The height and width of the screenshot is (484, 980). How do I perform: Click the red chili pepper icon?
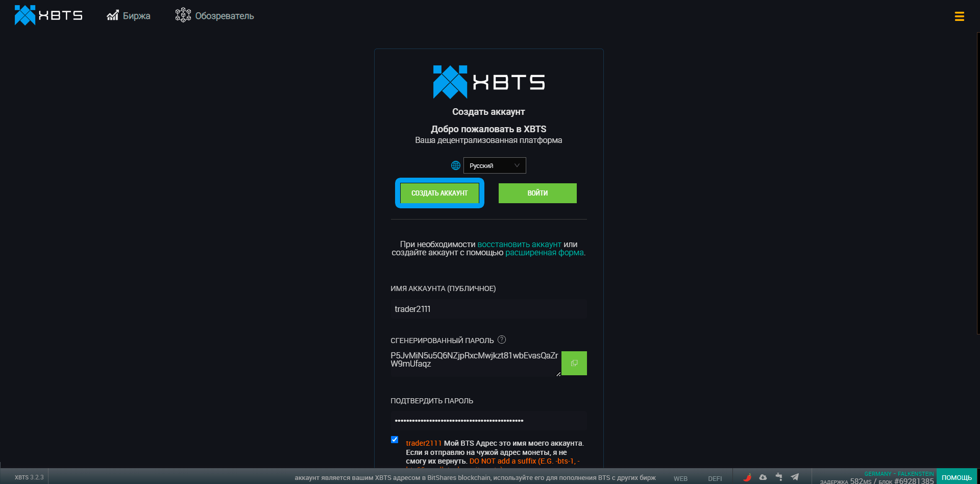click(748, 477)
